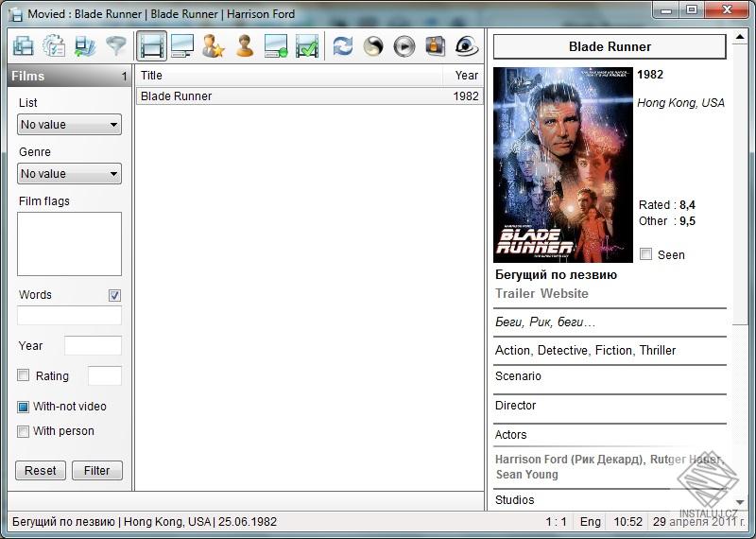This screenshot has height=539, width=756.
Task: Click the Blade Runner poster thumbnail
Action: pyautogui.click(x=563, y=165)
